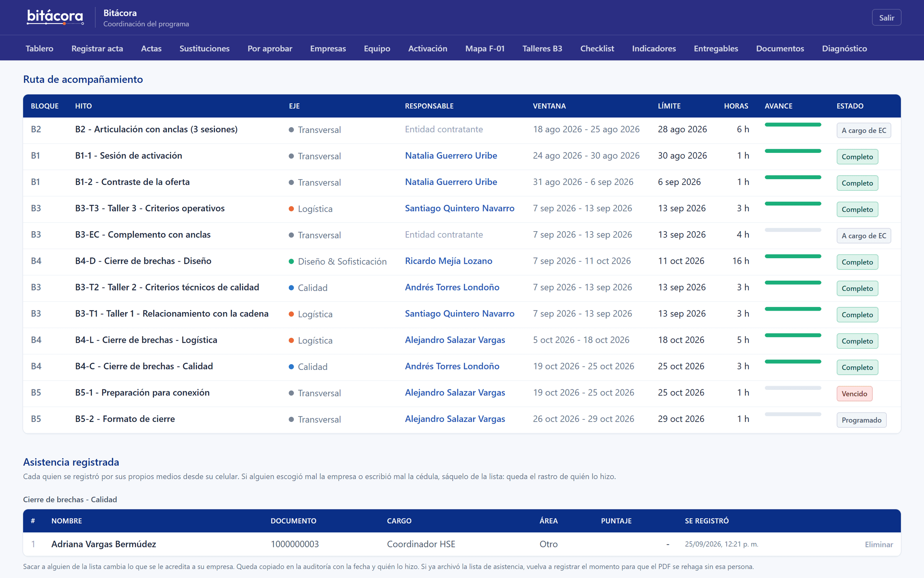This screenshot has width=924, height=578.
Task: Navigate to Empresas
Action: tap(328, 48)
